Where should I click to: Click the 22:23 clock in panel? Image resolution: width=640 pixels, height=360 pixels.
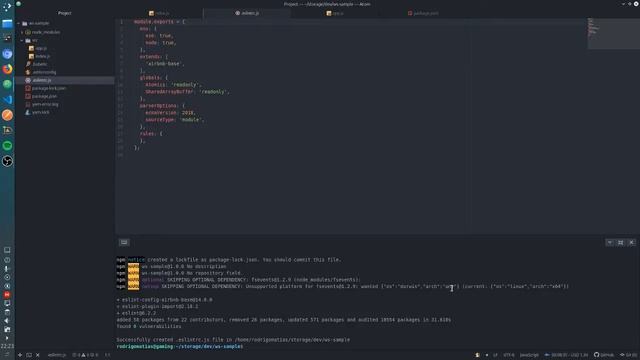pyautogui.click(x=7, y=346)
